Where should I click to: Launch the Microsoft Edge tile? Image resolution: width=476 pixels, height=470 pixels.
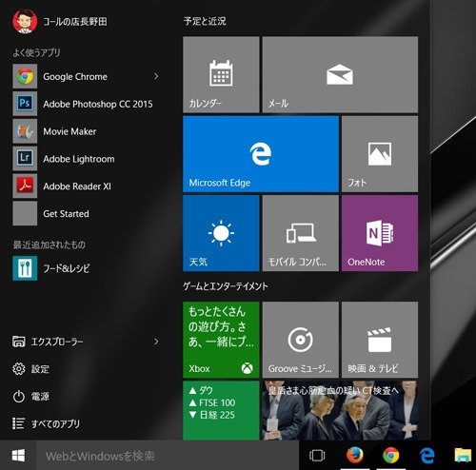261,154
